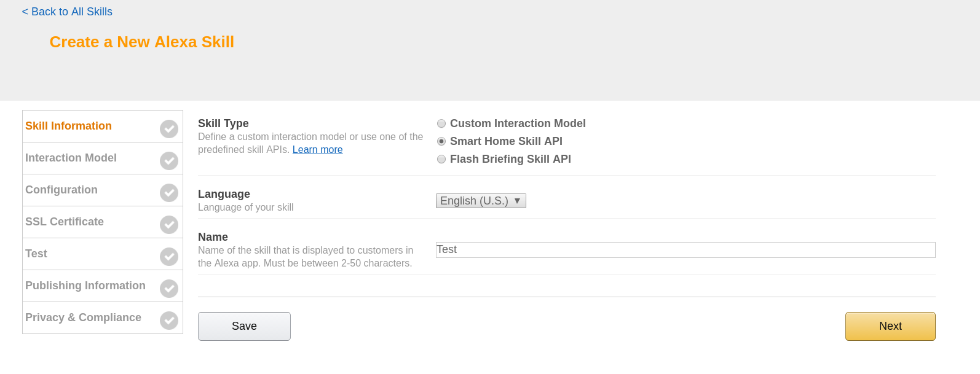Screen dimensions: 980x374
Task: Follow the Learn more link
Action: [x=317, y=150]
